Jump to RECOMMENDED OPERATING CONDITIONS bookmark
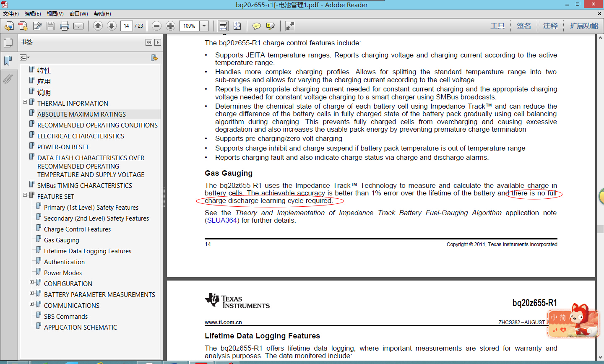The height and width of the screenshot is (364, 604). 97,125
